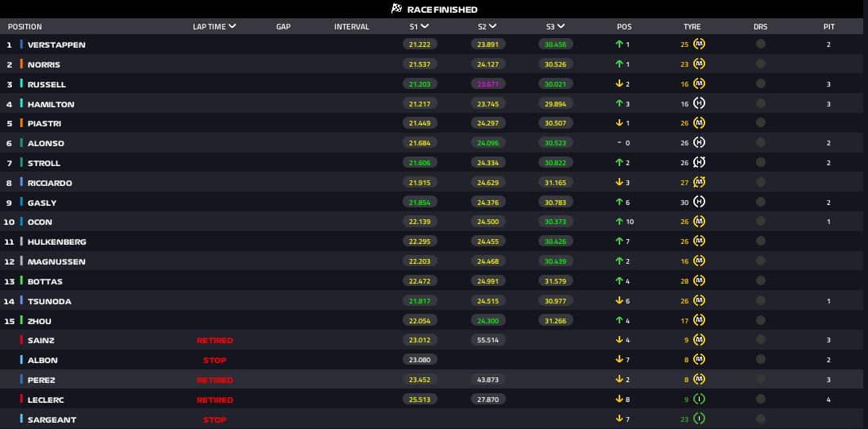This screenshot has height=429, width=868.
Task: Click Verstappen's green position-gained arrow
Action: coord(619,44)
